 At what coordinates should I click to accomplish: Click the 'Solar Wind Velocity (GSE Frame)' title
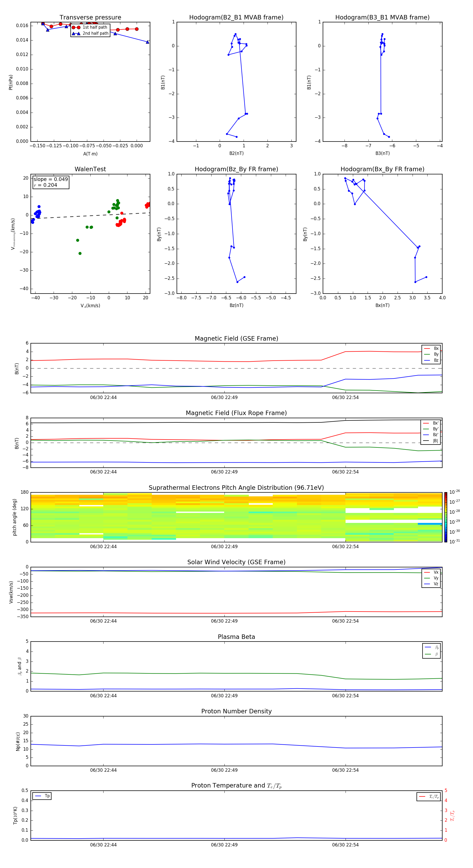point(236,562)
